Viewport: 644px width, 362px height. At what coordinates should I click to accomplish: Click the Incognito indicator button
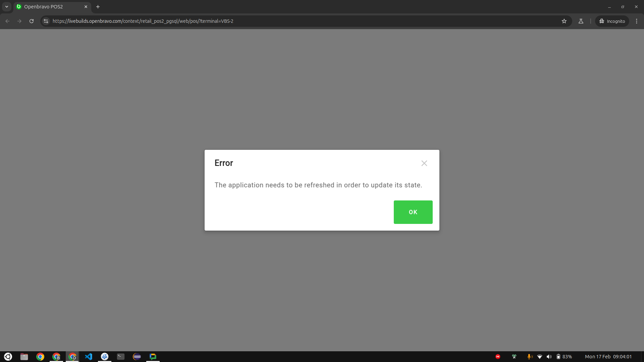click(612, 21)
